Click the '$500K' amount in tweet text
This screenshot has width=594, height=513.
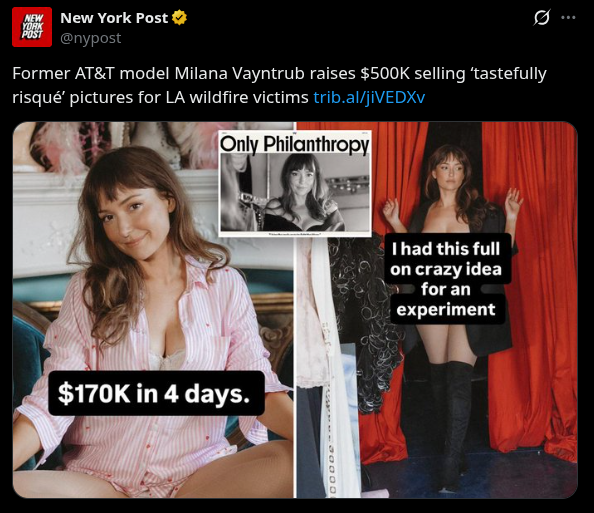[x=384, y=74]
